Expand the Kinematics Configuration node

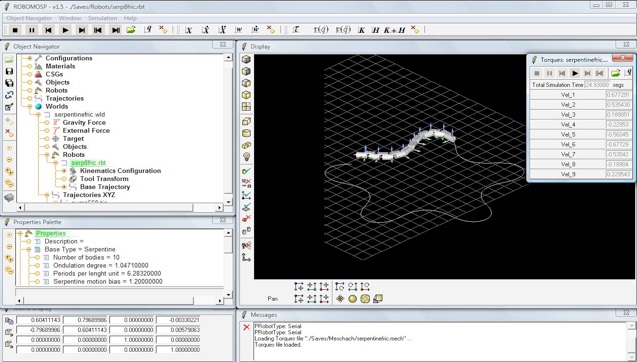point(64,171)
